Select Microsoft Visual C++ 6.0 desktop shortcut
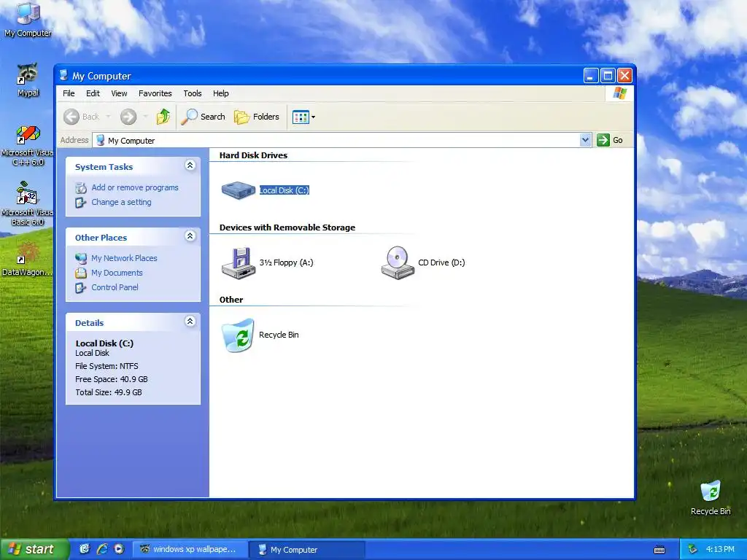The height and width of the screenshot is (560, 747). click(x=28, y=146)
